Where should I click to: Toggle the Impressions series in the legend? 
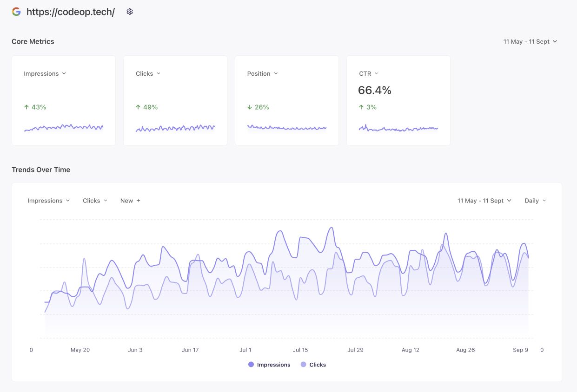269,365
